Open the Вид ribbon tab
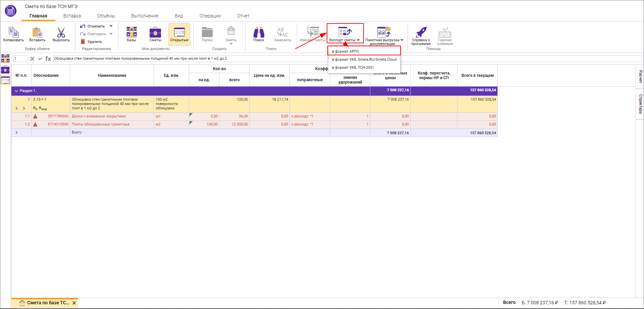This screenshot has height=309, width=644. [x=179, y=16]
